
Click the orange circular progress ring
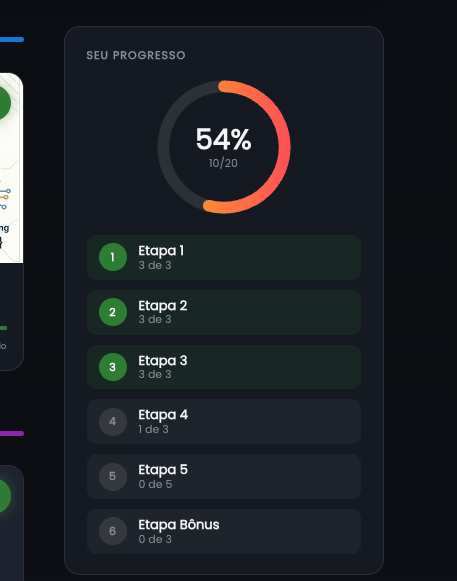click(224, 147)
